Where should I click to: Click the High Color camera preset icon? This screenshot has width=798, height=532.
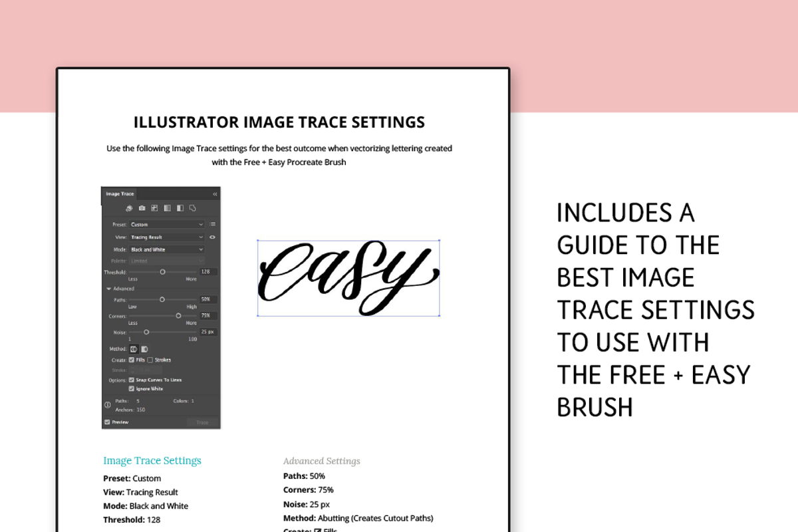pos(142,208)
